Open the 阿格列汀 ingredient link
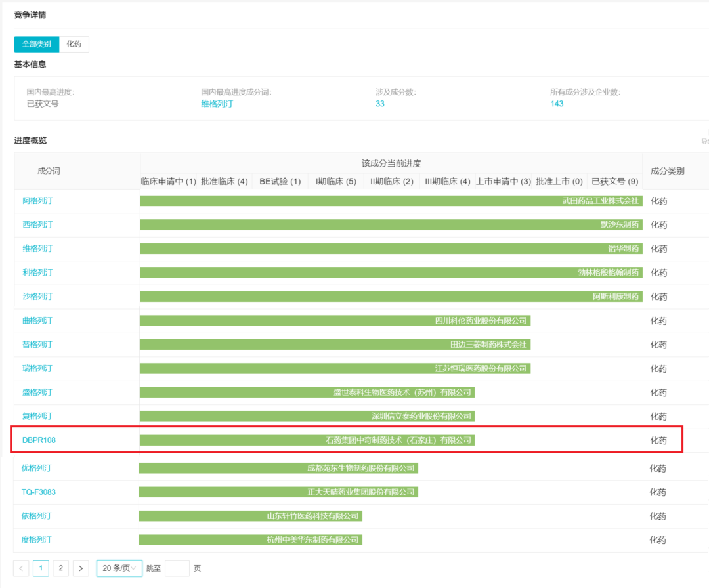The image size is (709, 588). click(x=37, y=201)
